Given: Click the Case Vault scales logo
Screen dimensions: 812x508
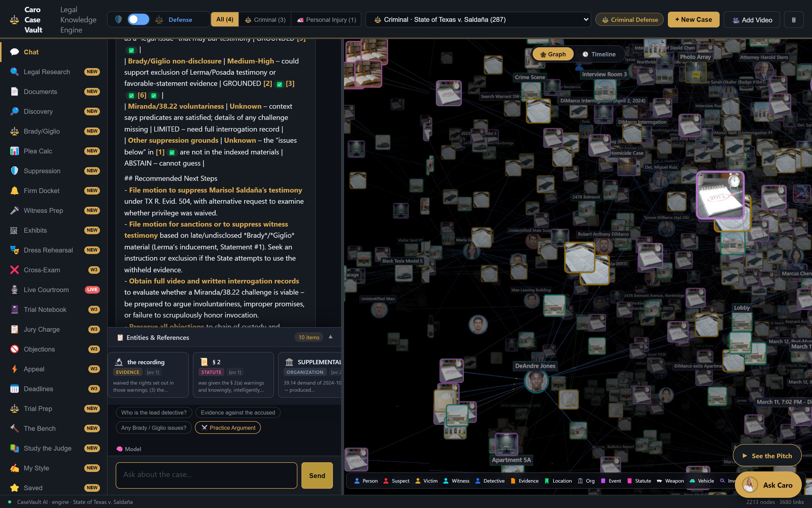Looking at the screenshot, I should [14, 20].
